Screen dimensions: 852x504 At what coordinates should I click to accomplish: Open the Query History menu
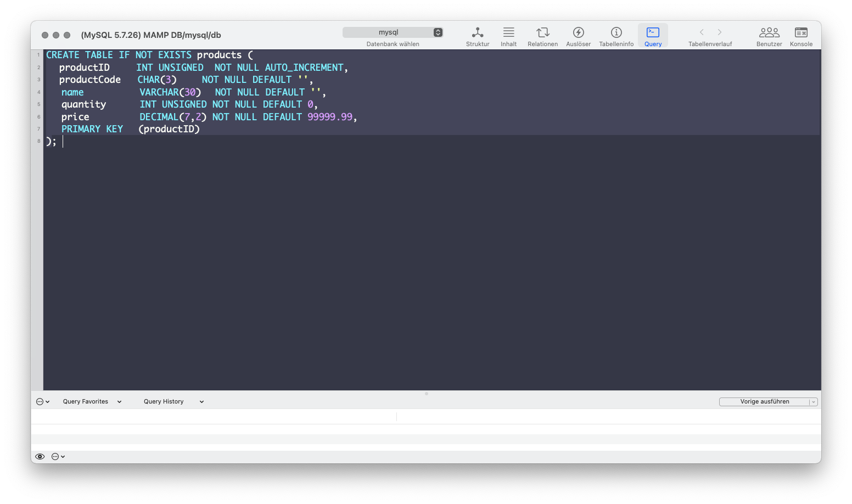point(173,401)
